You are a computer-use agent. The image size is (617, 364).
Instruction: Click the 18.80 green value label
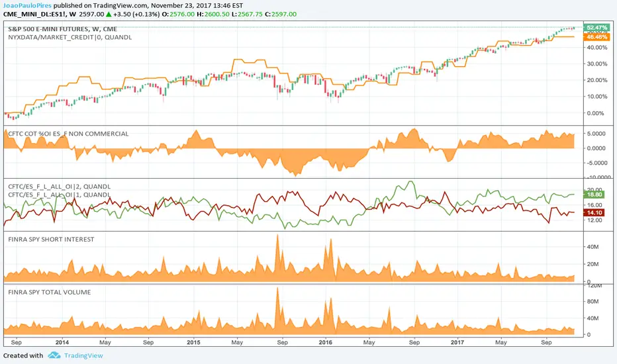click(x=594, y=195)
